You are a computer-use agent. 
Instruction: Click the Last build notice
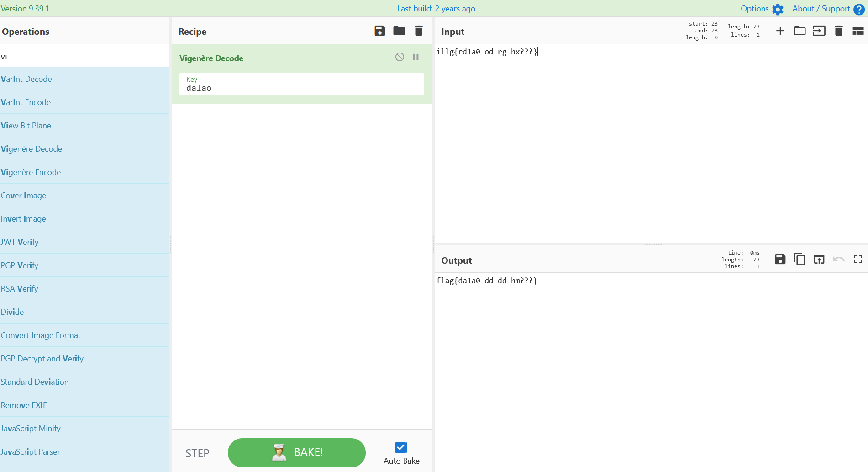436,9
